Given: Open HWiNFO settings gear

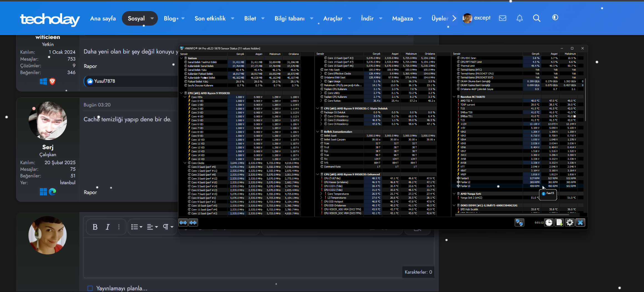Looking at the screenshot, I should click(x=570, y=223).
